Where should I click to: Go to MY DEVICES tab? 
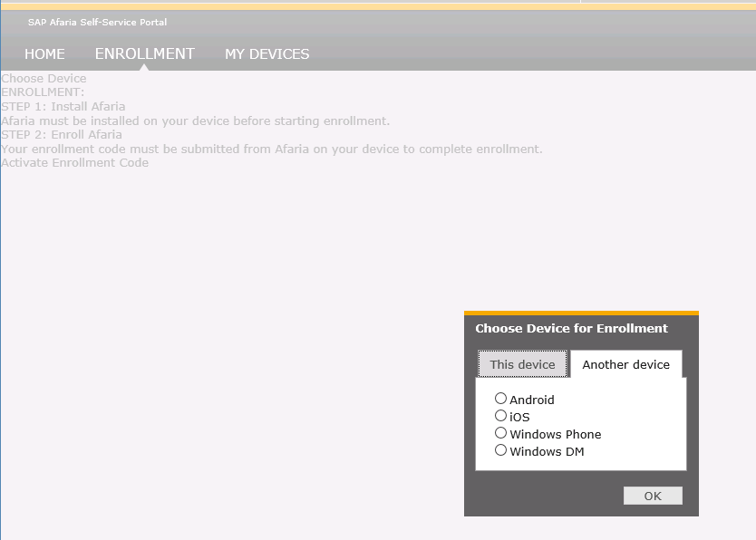[x=267, y=54]
